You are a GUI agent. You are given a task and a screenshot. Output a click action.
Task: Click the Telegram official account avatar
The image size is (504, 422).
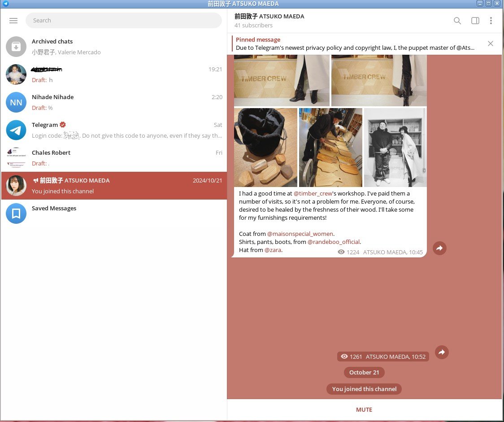click(x=16, y=130)
